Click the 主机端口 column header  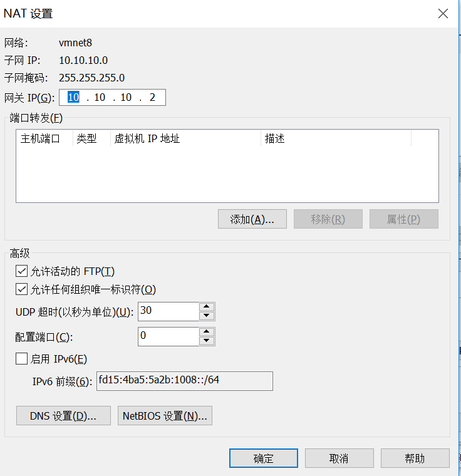[x=44, y=138]
